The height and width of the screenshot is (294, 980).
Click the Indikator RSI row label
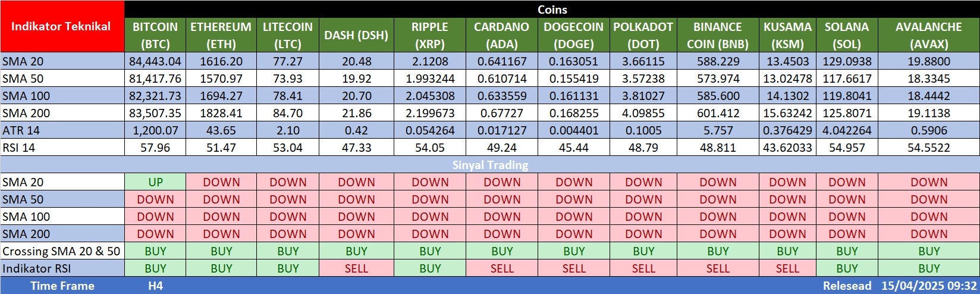tap(36, 268)
